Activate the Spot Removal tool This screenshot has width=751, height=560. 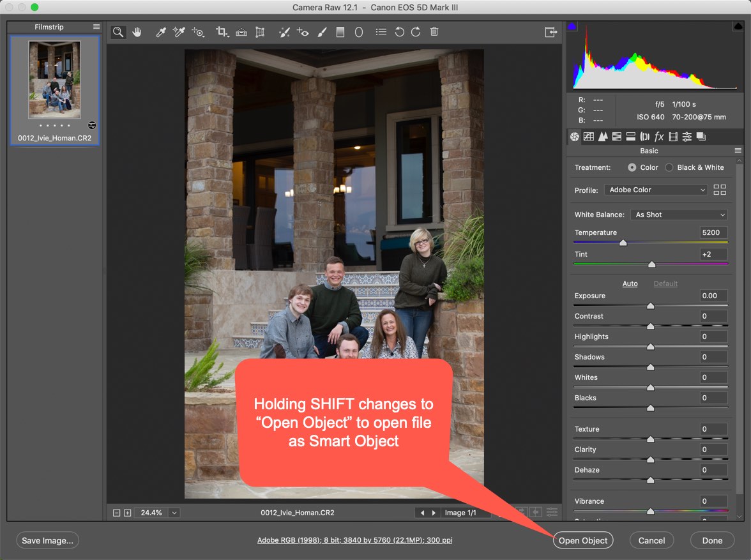click(284, 32)
